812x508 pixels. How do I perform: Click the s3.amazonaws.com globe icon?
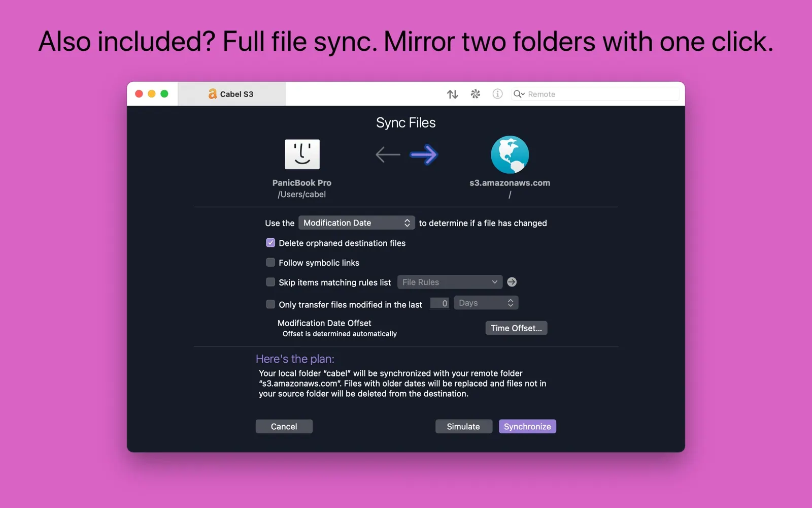tap(510, 154)
